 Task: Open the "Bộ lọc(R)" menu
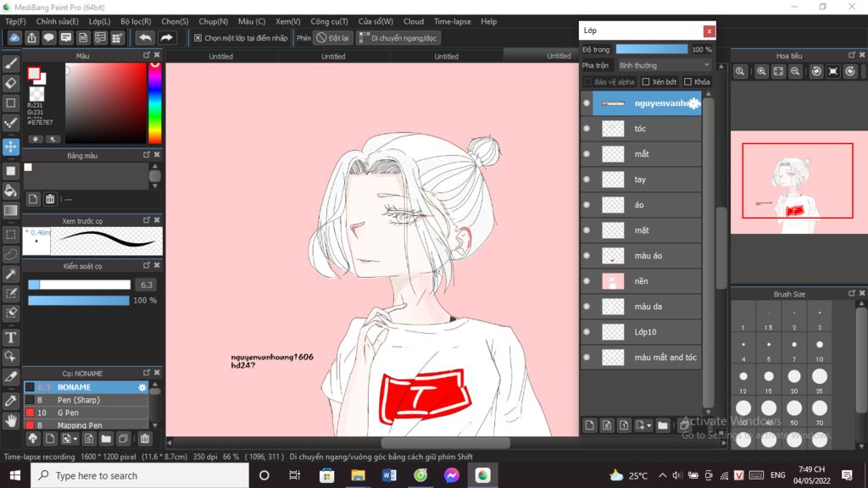[136, 21]
